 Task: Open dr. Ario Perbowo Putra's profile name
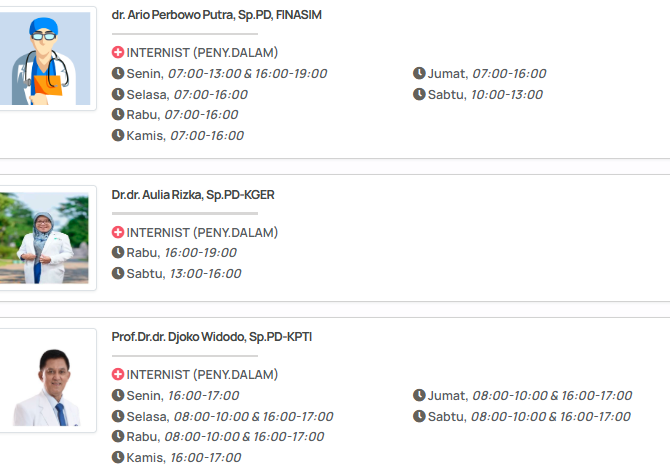217,15
